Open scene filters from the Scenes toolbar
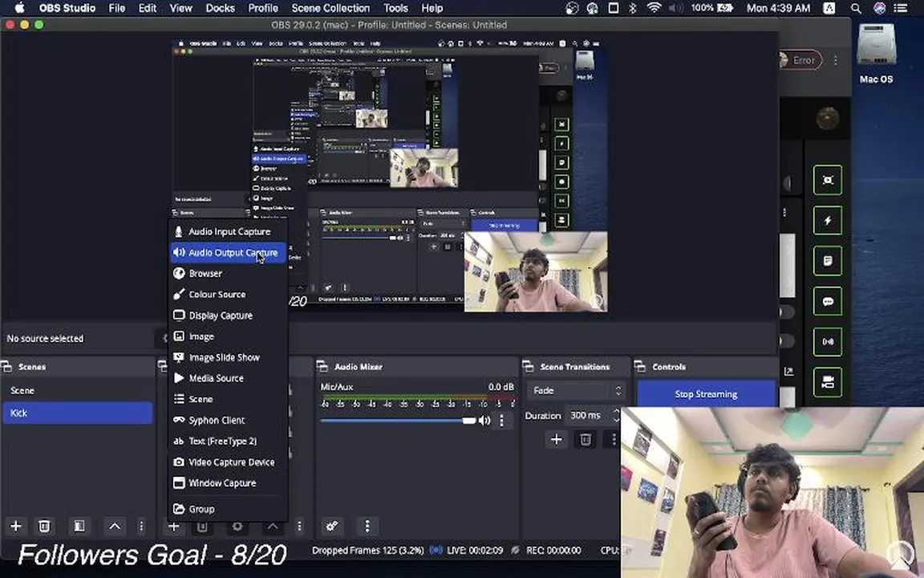 coord(79,526)
